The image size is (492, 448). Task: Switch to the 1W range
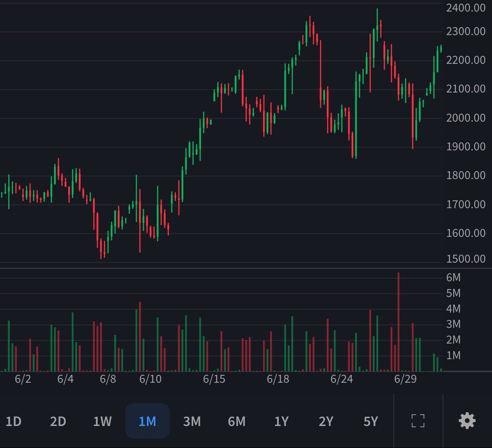pyautogui.click(x=102, y=421)
